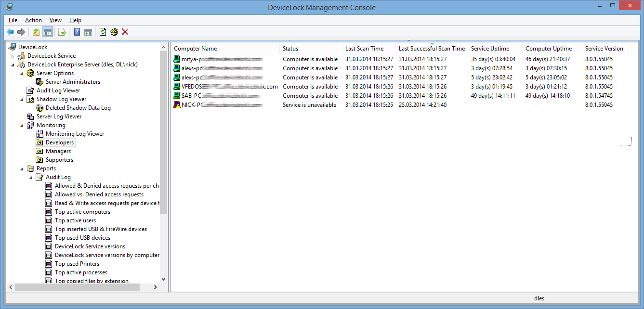This screenshot has height=309, width=644.
Task: Select the Developers monitoring task
Action: click(x=60, y=142)
